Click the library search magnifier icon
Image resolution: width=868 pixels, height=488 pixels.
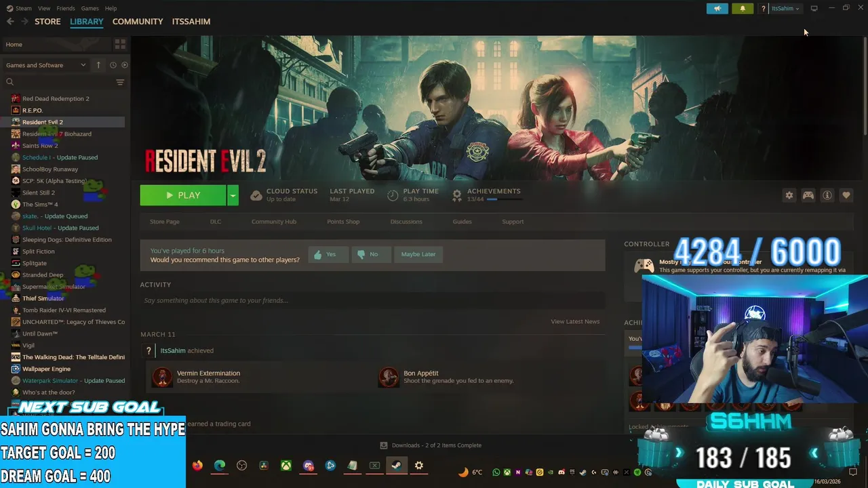(10, 82)
